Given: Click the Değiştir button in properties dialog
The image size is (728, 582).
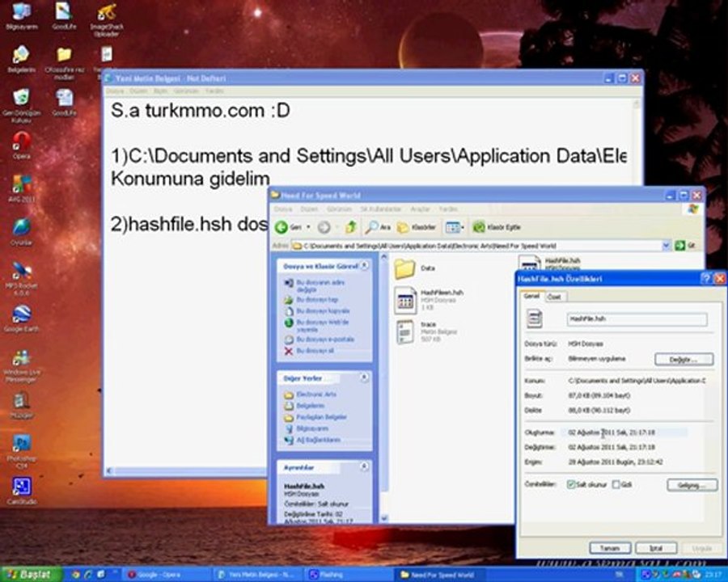Looking at the screenshot, I should click(684, 359).
